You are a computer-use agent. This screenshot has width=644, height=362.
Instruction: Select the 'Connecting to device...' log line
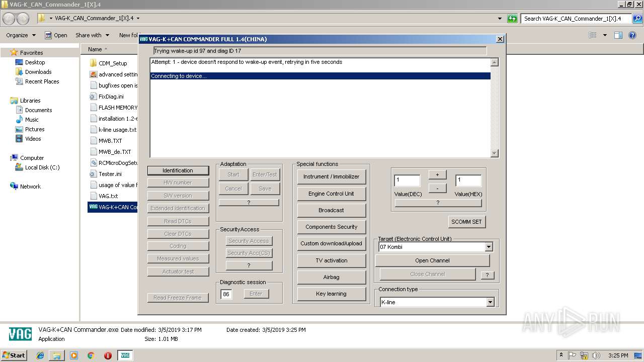pyautogui.click(x=320, y=76)
